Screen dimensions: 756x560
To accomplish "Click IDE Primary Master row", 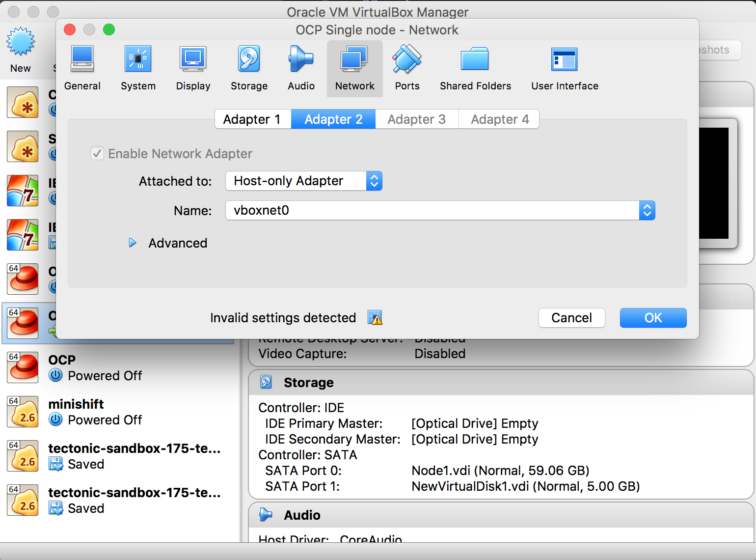I will click(402, 423).
